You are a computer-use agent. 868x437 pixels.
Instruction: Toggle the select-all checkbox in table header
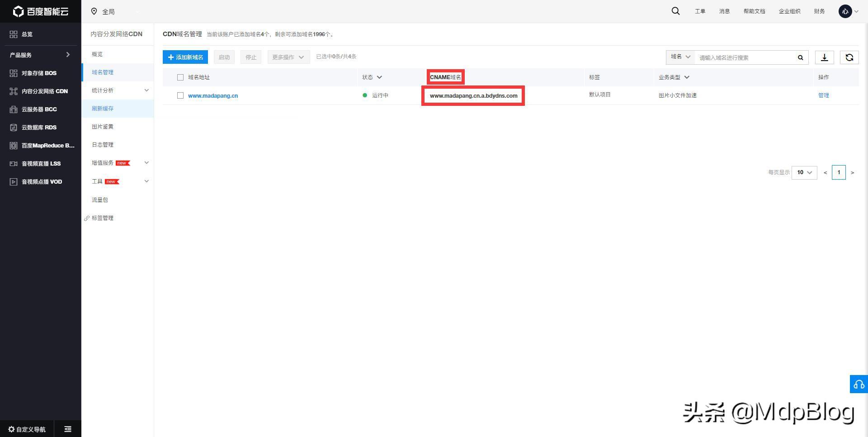click(x=180, y=77)
